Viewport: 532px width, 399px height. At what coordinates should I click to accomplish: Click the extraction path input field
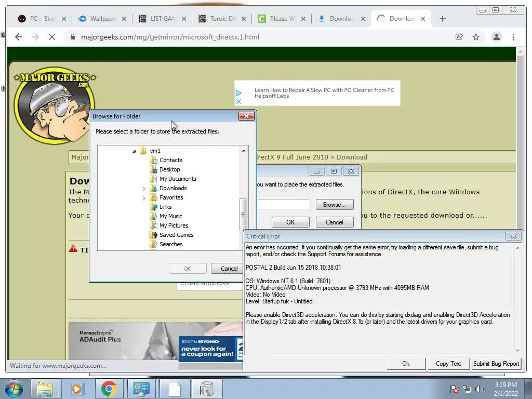point(283,205)
